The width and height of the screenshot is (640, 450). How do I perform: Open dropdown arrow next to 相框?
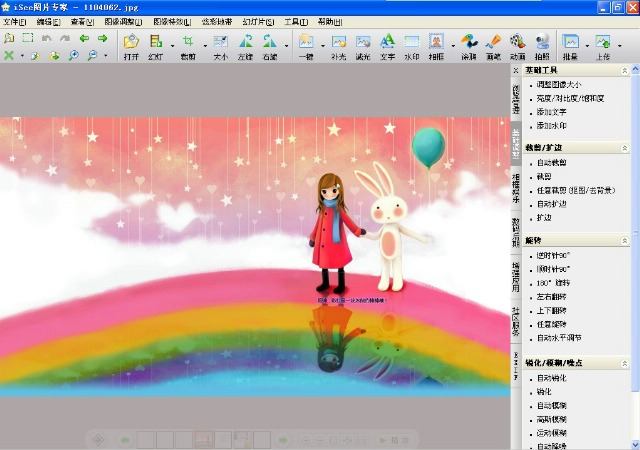pyautogui.click(x=453, y=46)
